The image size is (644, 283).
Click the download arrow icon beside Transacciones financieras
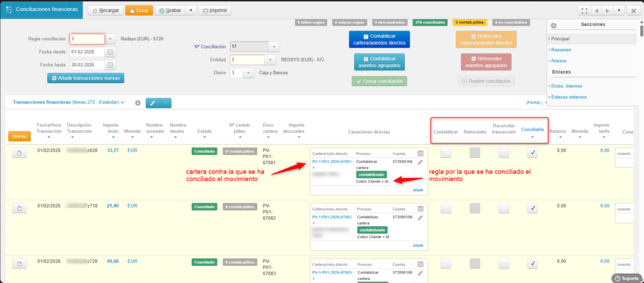137,103
